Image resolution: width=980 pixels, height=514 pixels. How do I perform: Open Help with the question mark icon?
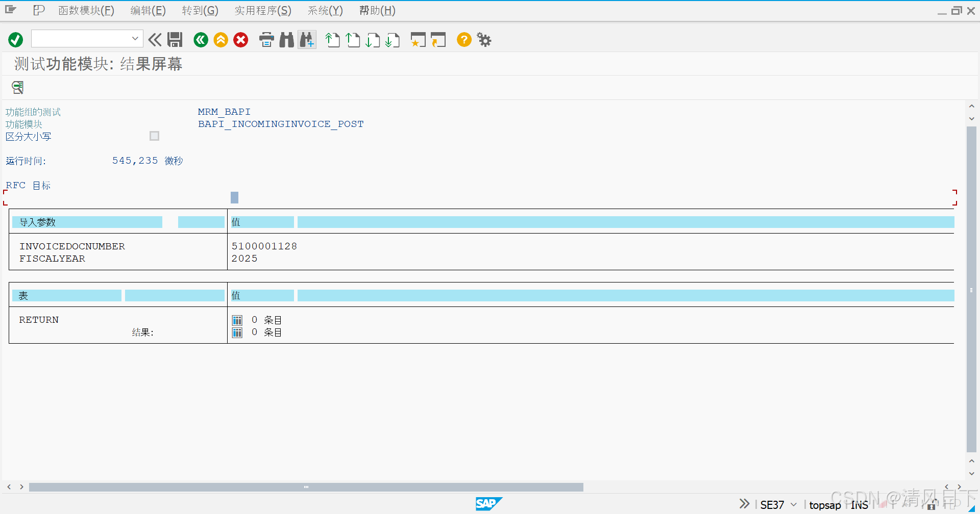tap(463, 39)
